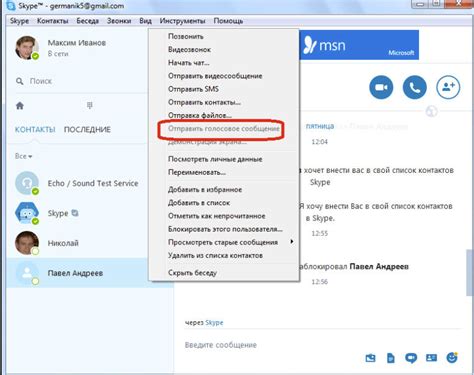474x375 pixels.
Task: Click the blue phone call button
Action: point(414,87)
